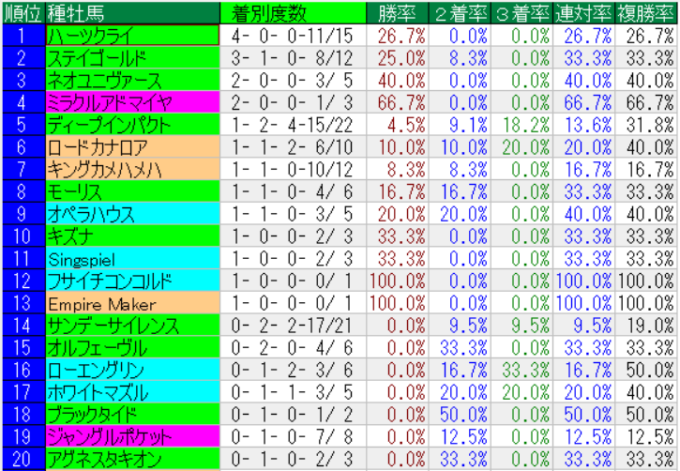Select the 3着率 column header
The height and width of the screenshot is (471, 680).
[x=520, y=12]
